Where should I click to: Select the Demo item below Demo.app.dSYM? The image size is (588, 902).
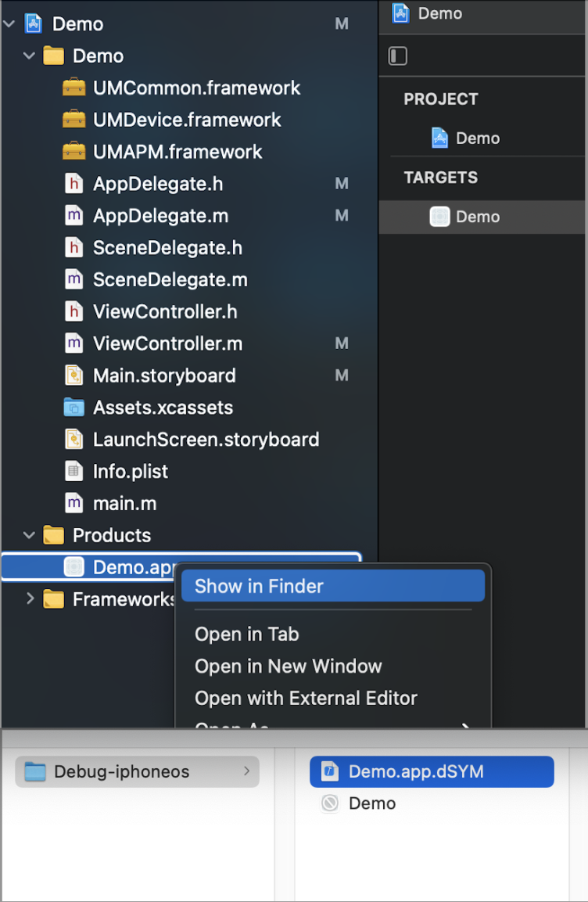click(x=371, y=803)
